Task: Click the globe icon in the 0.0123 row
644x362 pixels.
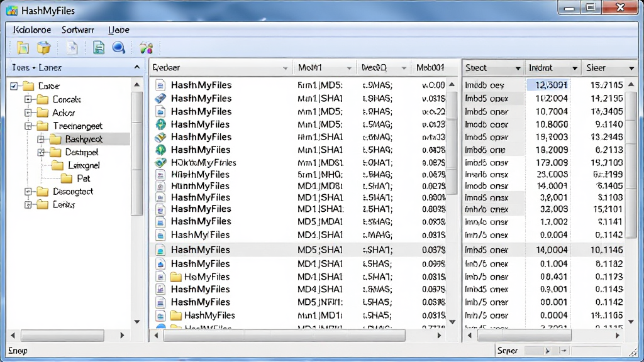Action: pos(160,124)
